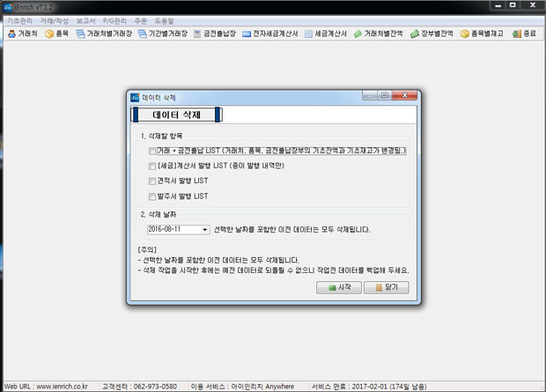Click the 닫기 button in the dialog

pyautogui.click(x=386, y=288)
